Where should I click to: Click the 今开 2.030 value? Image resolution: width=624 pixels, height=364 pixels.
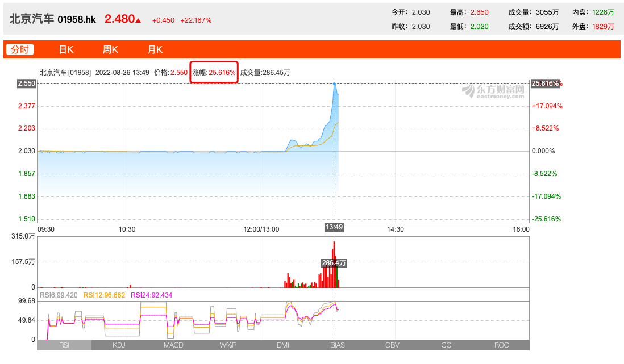coord(421,12)
